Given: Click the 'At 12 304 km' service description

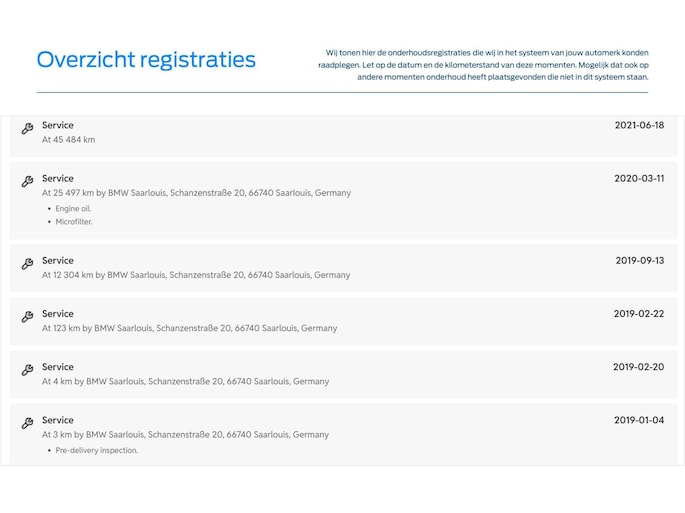Looking at the screenshot, I should pos(196,275).
